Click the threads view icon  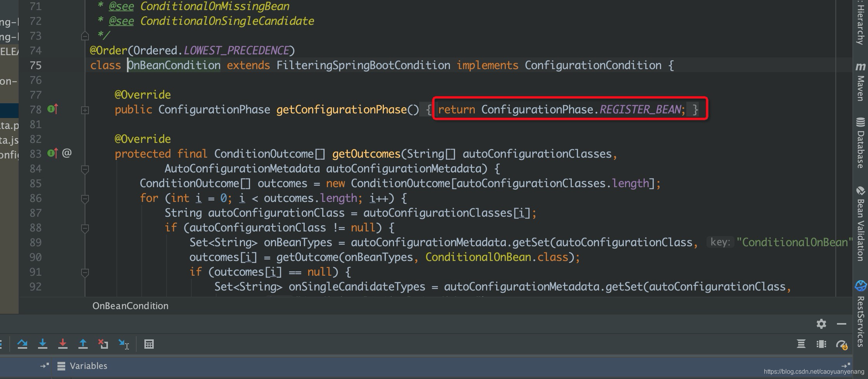801,344
